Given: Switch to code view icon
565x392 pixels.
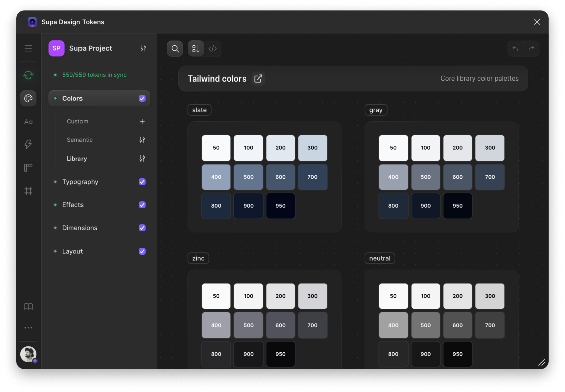Looking at the screenshot, I should 213,49.
